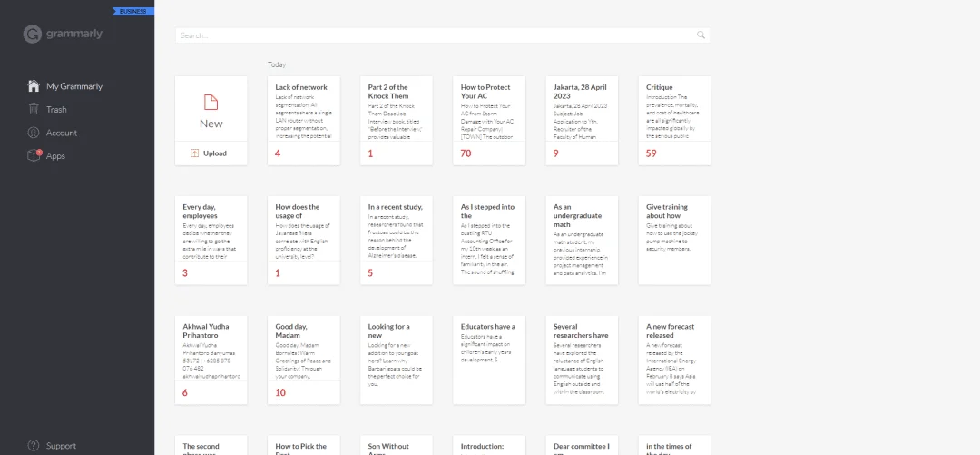The width and height of the screenshot is (980, 455).
Task: Open 'As I stepped into the' document
Action: coord(489,241)
